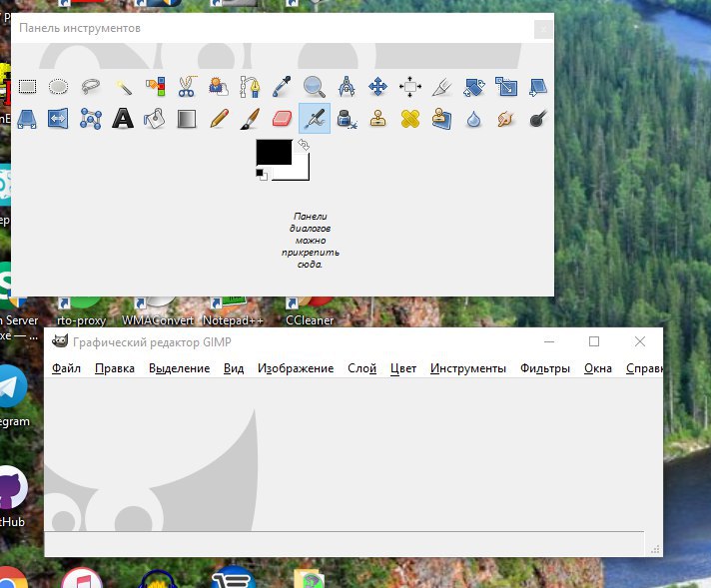711x588 pixels.
Task: Choose the Move tool
Action: pyautogui.click(x=378, y=86)
